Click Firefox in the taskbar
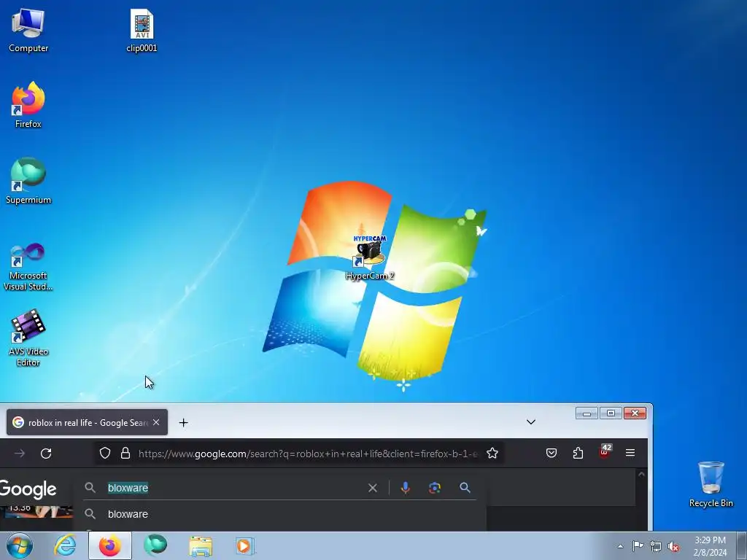The width and height of the screenshot is (747, 560). click(x=110, y=545)
